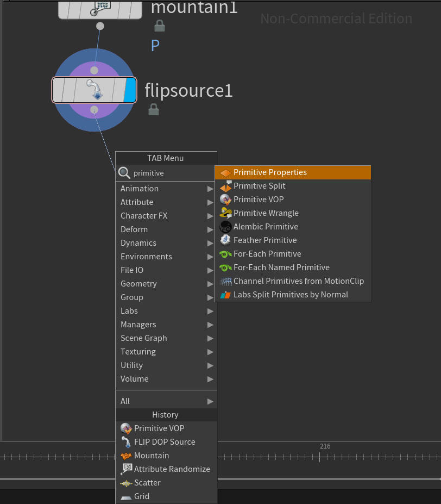Screen dimensions: 441x504
Task: Click the flipsource1 node name label
Action: [x=188, y=91]
